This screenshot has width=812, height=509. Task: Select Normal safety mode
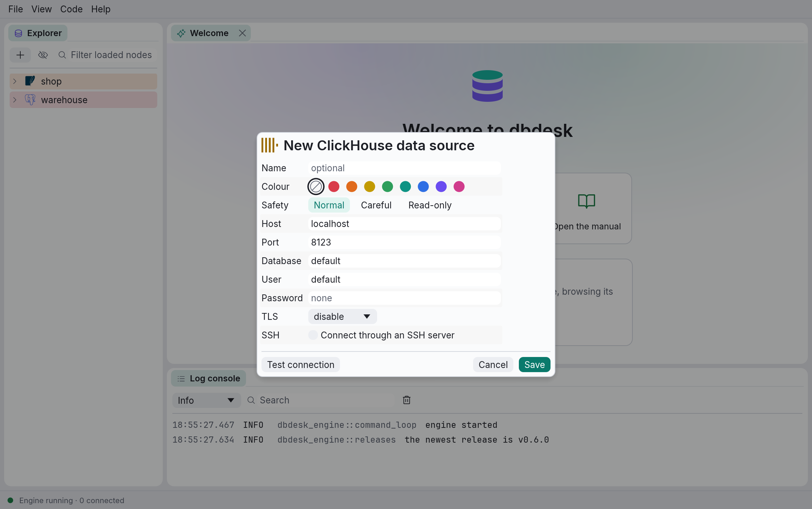(329, 205)
